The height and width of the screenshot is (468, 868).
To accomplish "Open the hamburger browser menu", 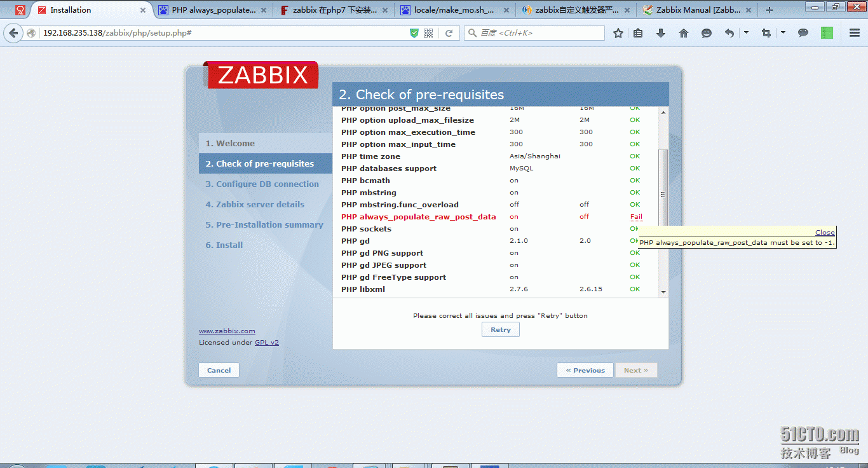I will 855,33.
